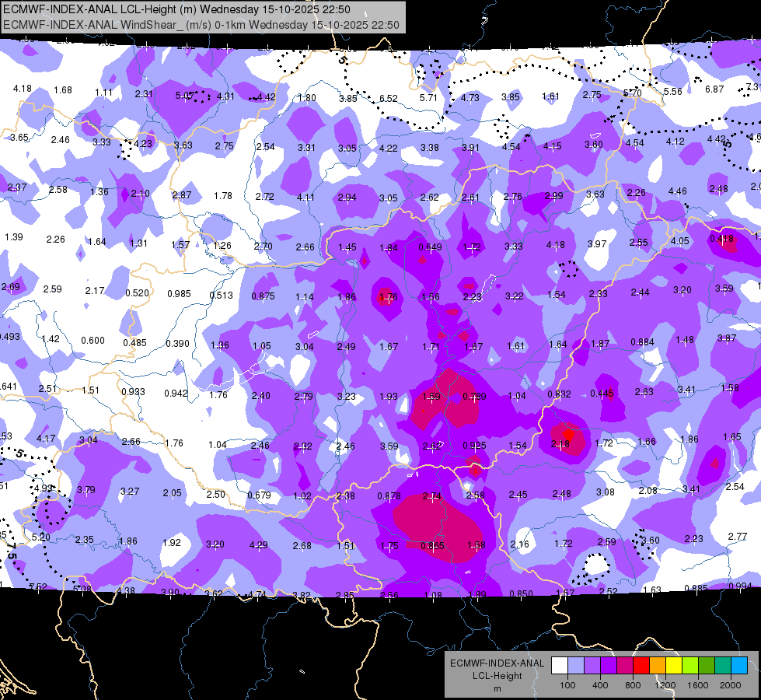Click the grid value 5.07
This screenshot has width=761, height=700.
(x=184, y=96)
